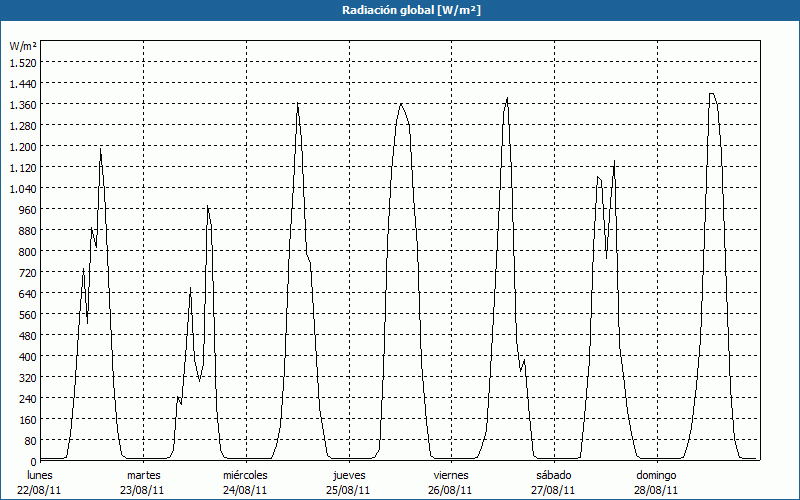The image size is (800, 500).
Task: Click the 26/08/11 date label
Action: tap(450, 490)
